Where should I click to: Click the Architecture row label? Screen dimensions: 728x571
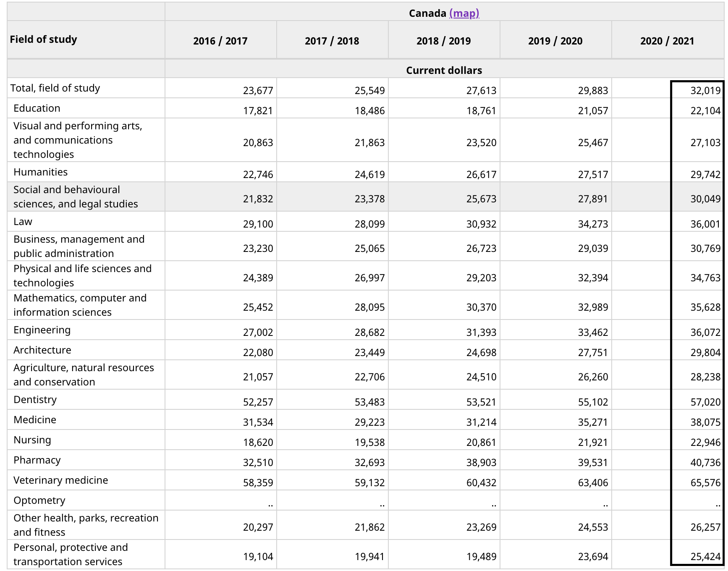(x=42, y=350)
